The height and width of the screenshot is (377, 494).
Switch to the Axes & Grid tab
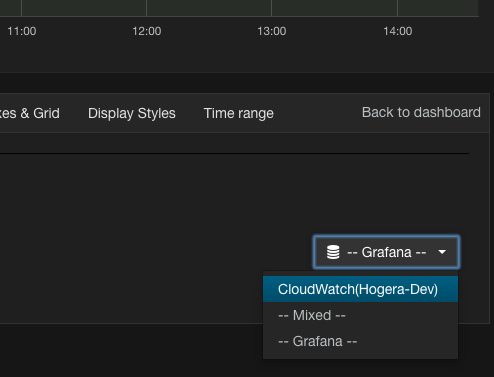[x=30, y=113]
